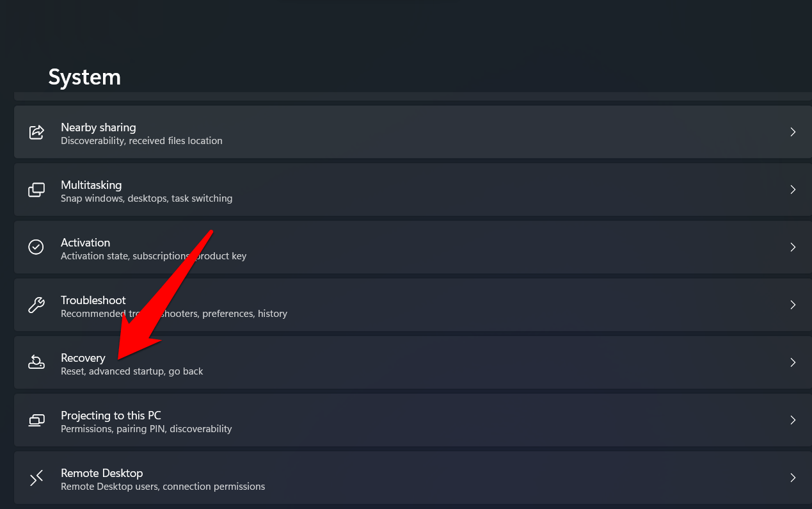
Task: Click "Remote Desktop users, connection permissions" subtitle
Action: click(x=163, y=487)
